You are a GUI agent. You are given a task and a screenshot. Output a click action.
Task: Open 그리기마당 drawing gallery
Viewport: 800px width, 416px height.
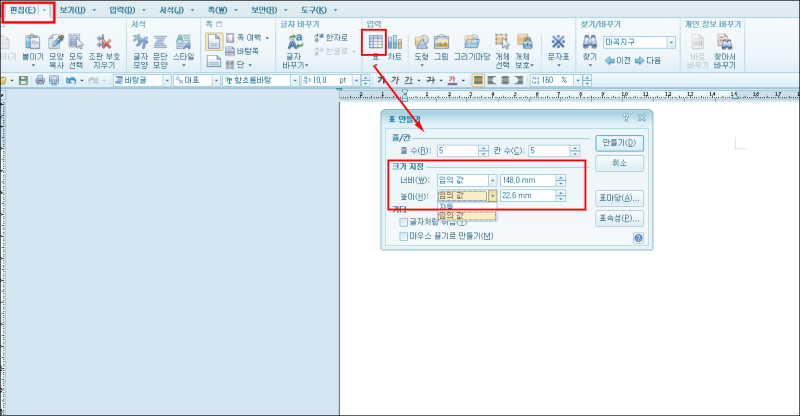[x=472, y=47]
